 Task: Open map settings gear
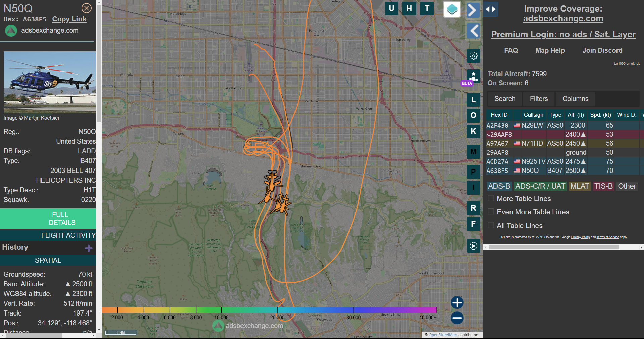coord(473,56)
